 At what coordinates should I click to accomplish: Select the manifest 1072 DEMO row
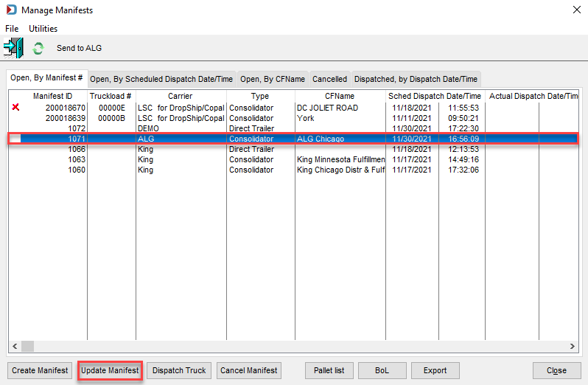pos(293,128)
